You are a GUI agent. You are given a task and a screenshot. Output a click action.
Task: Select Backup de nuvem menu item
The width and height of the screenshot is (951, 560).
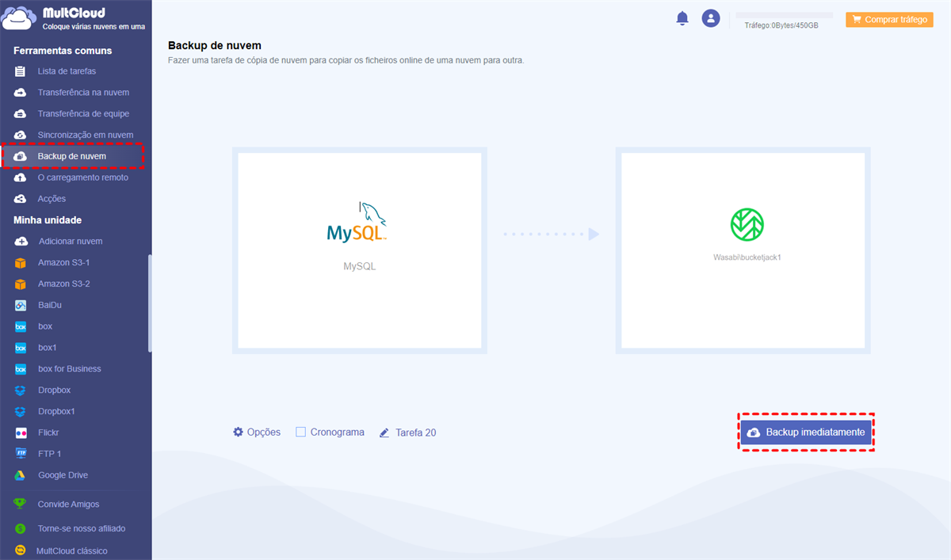tap(72, 156)
